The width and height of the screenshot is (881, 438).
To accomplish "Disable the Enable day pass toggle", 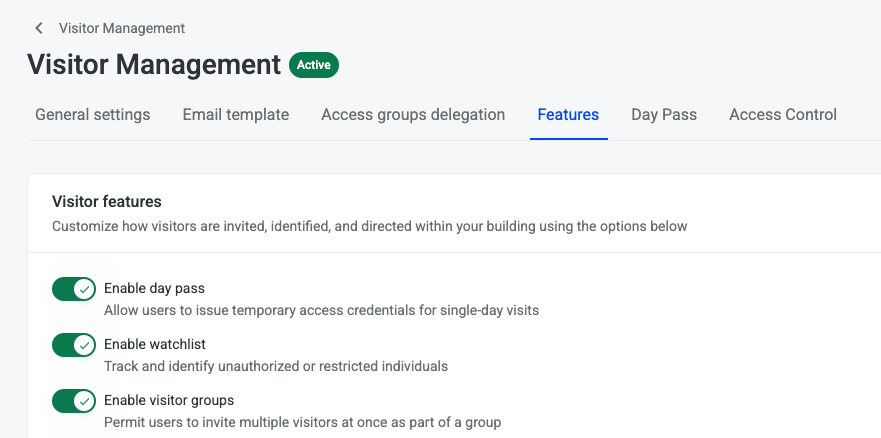I will click(74, 289).
